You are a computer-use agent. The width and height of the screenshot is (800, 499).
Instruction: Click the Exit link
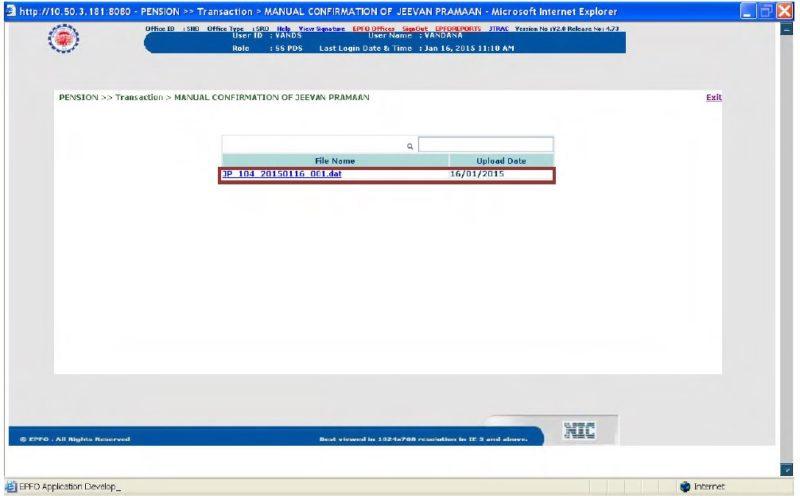click(x=713, y=97)
